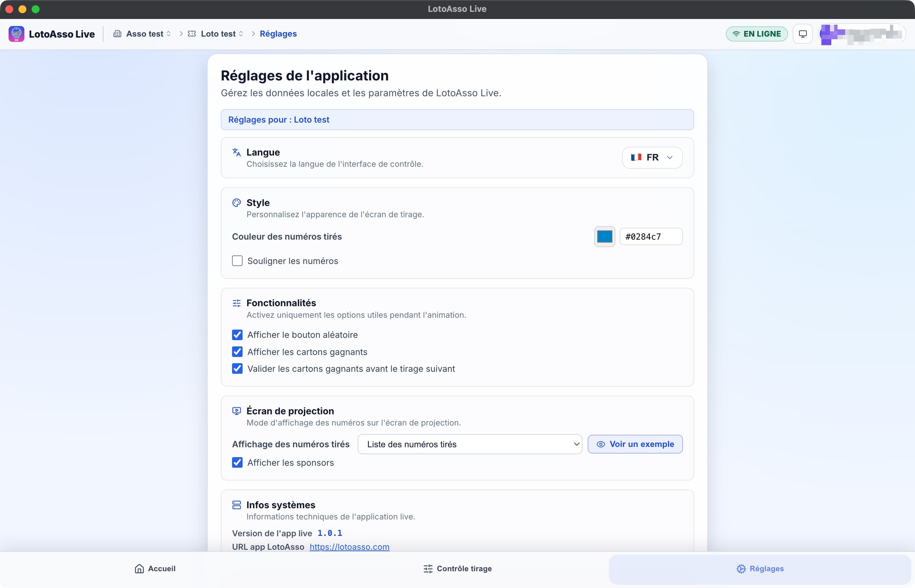Open the lotoasso.com link

(x=349, y=547)
